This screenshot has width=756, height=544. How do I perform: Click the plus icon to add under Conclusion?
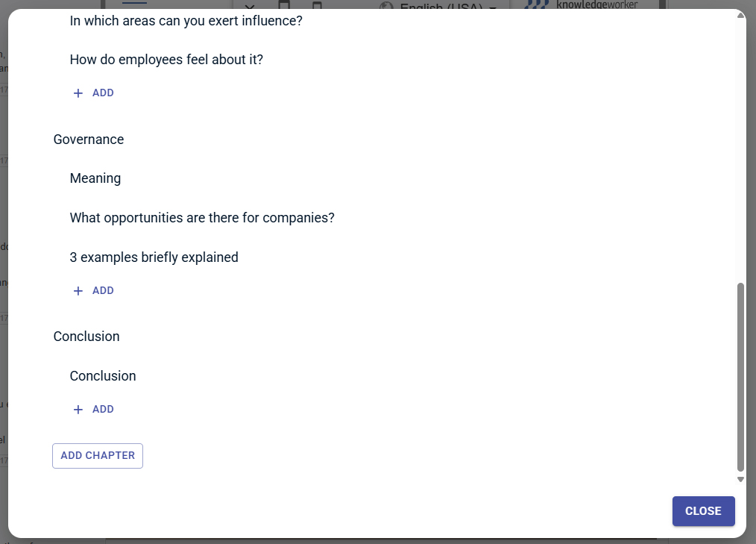point(78,409)
